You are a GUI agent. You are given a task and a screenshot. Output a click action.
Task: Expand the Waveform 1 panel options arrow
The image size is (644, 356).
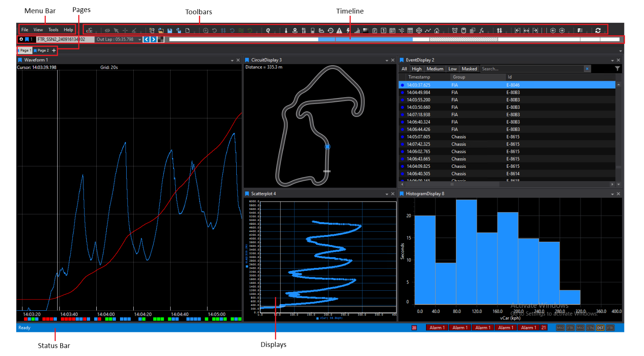point(232,60)
